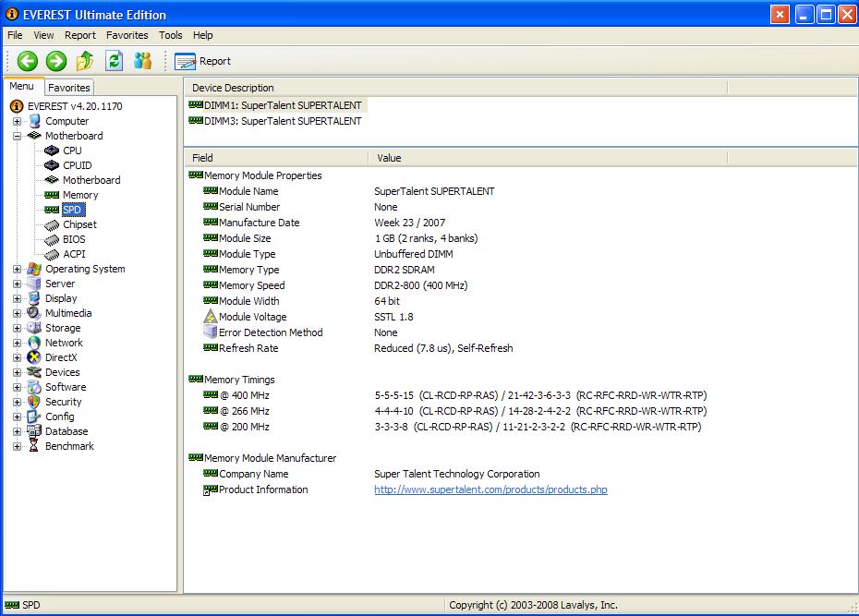Switch to the Favorites tab
The image size is (859, 616).
point(68,88)
